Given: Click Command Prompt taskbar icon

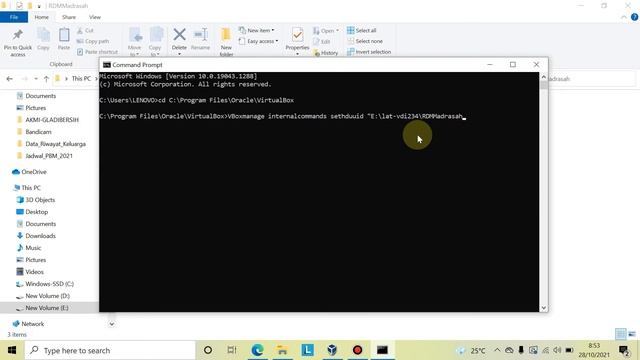Looking at the screenshot, I should pyautogui.click(x=382, y=350).
